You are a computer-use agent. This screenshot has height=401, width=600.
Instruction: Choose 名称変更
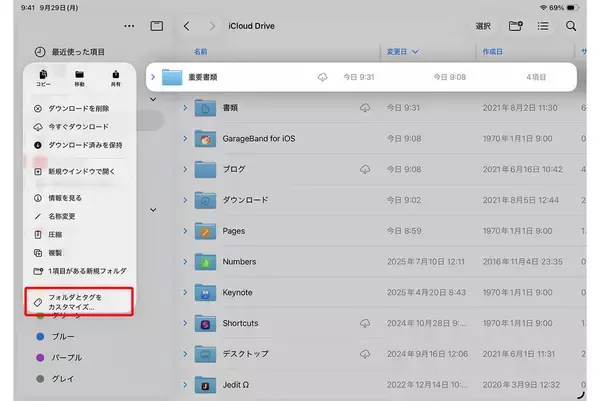(x=80, y=216)
